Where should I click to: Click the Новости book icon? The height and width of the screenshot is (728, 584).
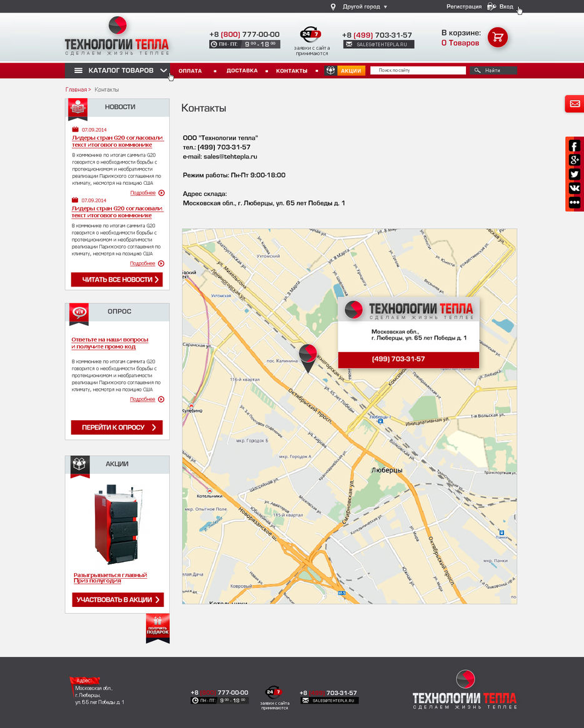click(x=77, y=109)
